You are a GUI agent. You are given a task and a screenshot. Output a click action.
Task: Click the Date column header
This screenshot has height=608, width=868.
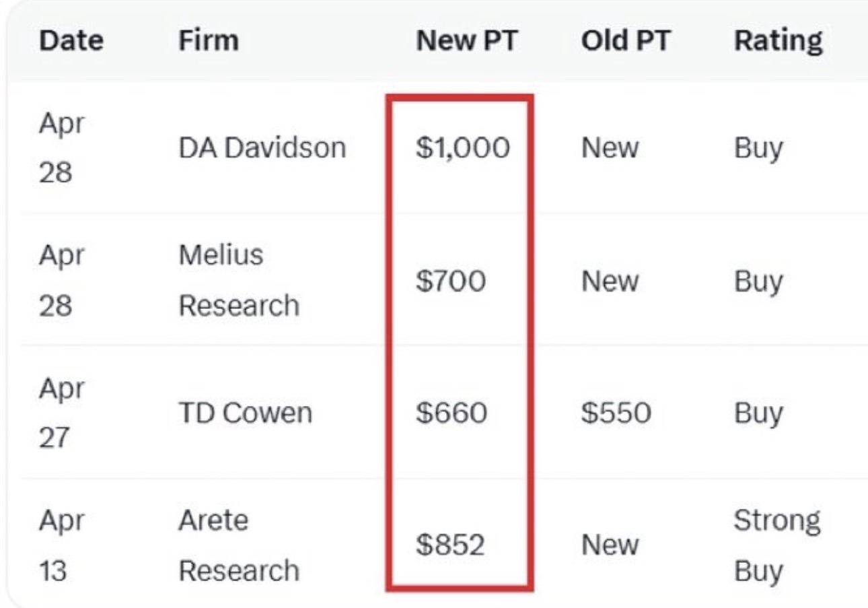click(71, 42)
